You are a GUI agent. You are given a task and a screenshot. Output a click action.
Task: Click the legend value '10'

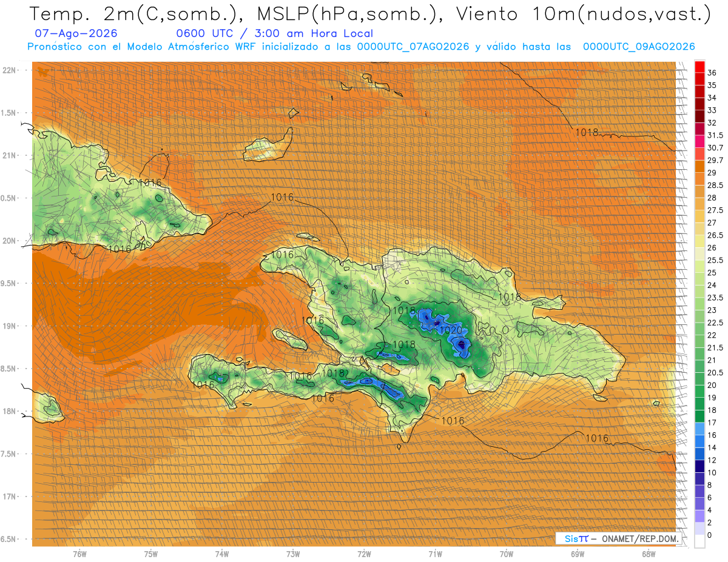712,473
